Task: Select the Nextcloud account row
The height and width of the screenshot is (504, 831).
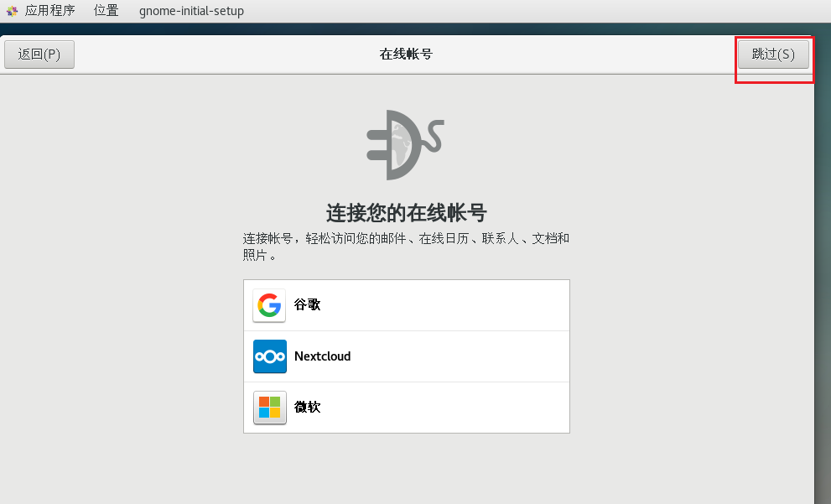Action: click(x=407, y=356)
